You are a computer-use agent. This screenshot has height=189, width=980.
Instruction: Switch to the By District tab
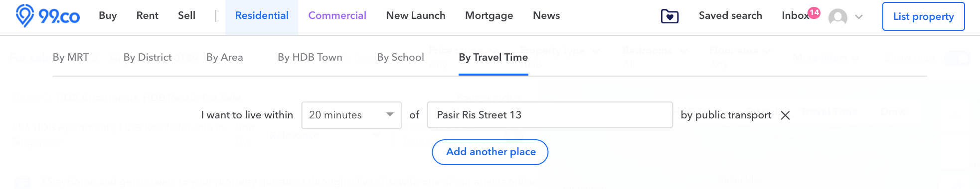(x=148, y=57)
